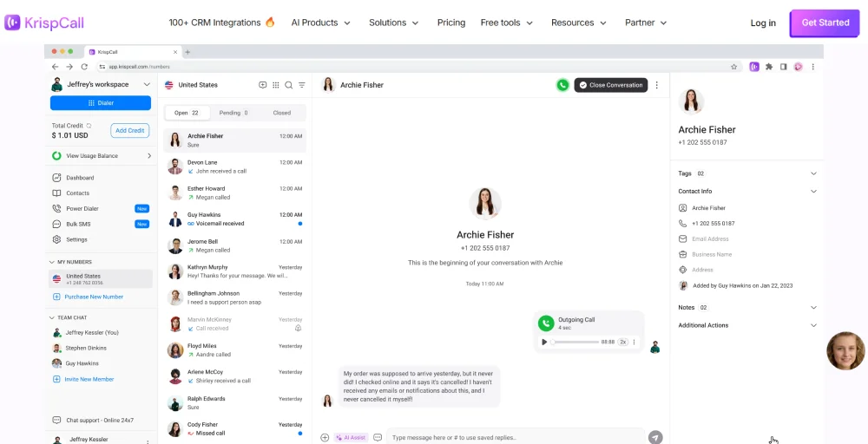
Task: Click 100+ CRM Integrations link
Action: pyautogui.click(x=222, y=23)
